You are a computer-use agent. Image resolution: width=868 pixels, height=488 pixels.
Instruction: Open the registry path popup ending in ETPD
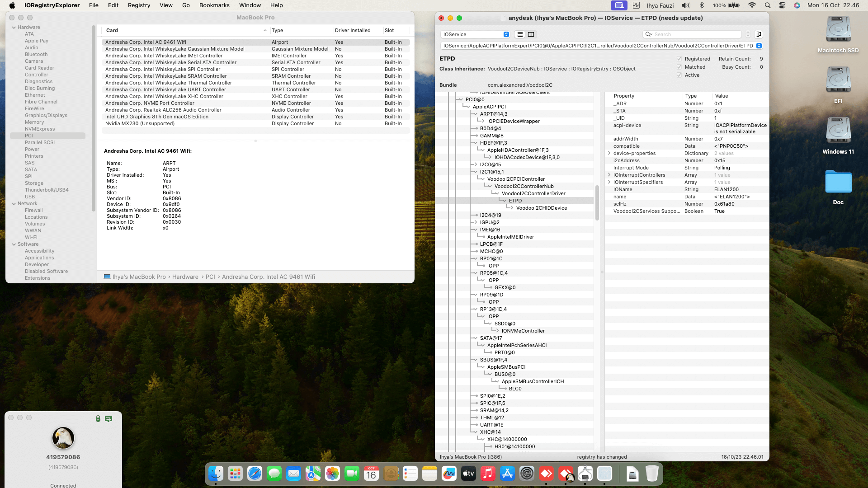pos(601,46)
